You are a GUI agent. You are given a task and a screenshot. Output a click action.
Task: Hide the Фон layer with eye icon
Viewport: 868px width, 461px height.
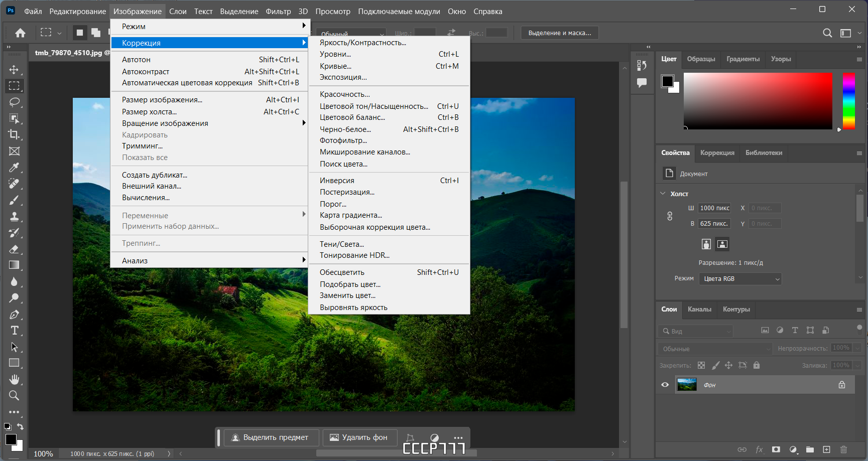(x=665, y=385)
